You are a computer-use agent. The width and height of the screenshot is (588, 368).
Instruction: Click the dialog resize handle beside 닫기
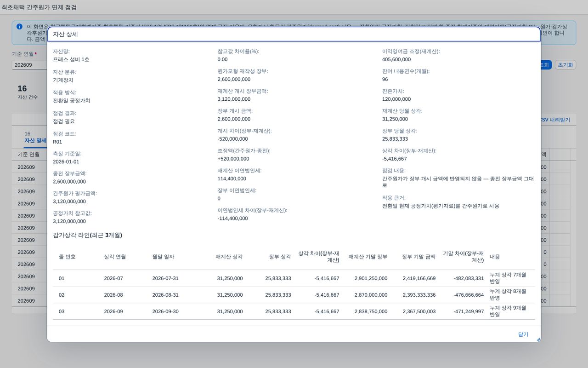click(538, 339)
